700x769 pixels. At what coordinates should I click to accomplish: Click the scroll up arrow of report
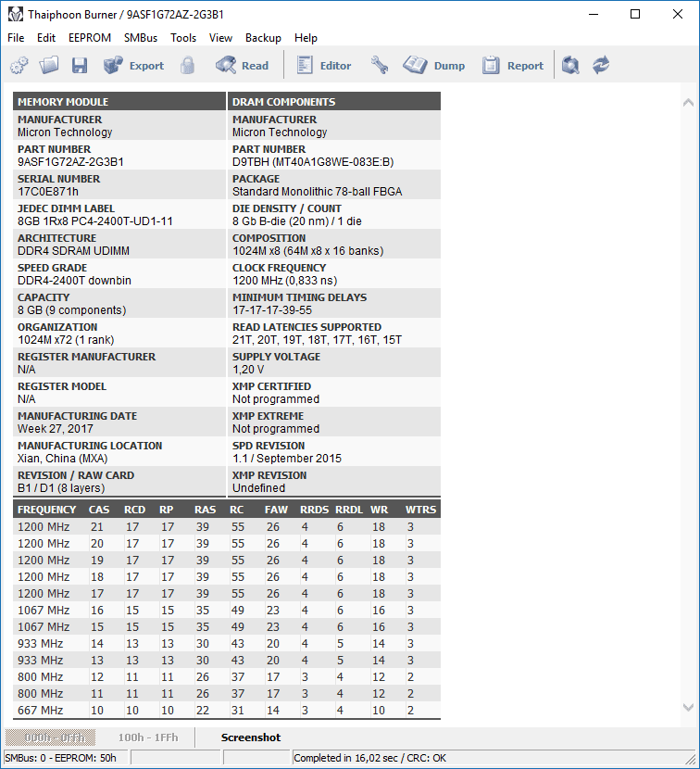688,102
